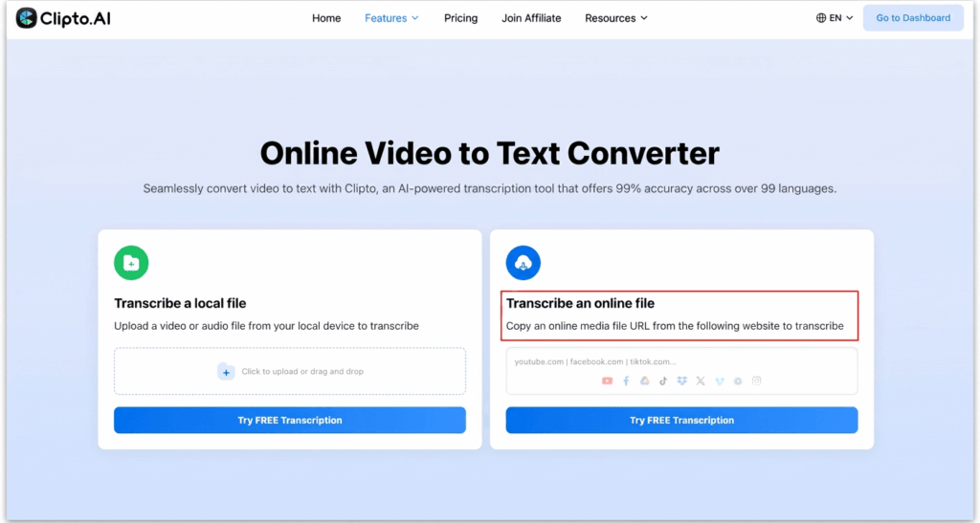
Task: Click the Google Drive icon
Action: click(644, 381)
